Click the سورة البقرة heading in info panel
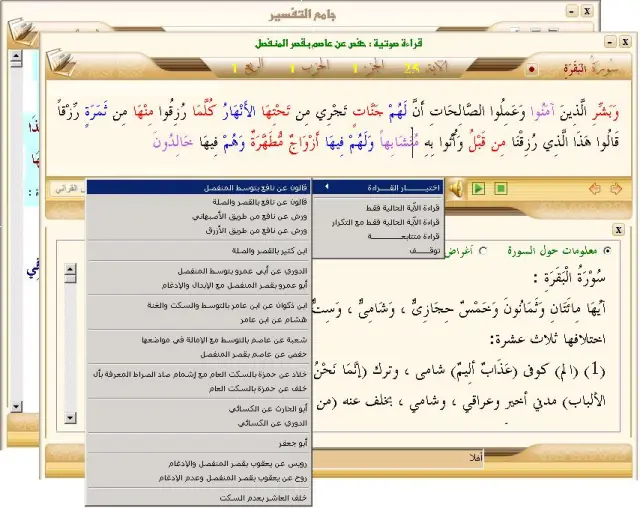Image resolution: width=640 pixels, height=508 pixels. coord(569,279)
